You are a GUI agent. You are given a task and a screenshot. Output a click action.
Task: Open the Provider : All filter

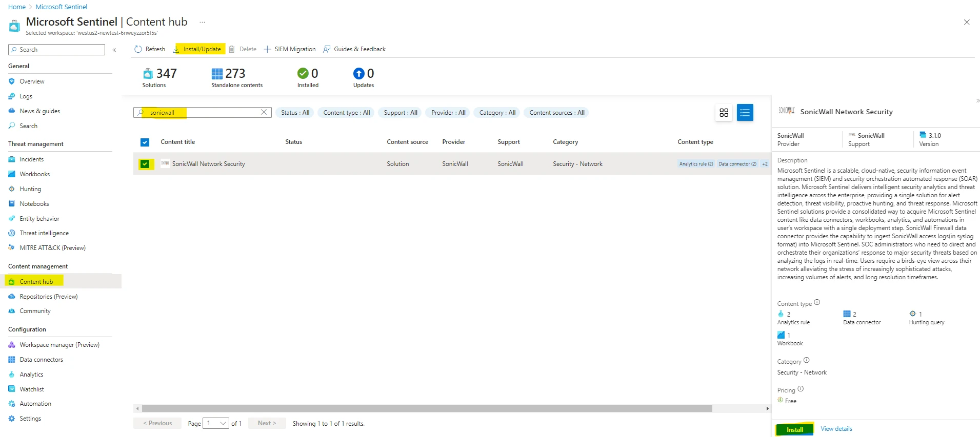pyautogui.click(x=448, y=113)
